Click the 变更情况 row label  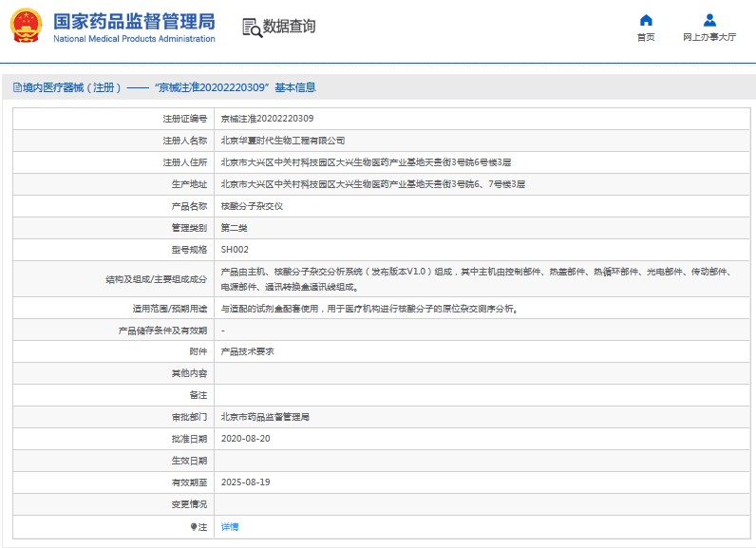tap(189, 504)
